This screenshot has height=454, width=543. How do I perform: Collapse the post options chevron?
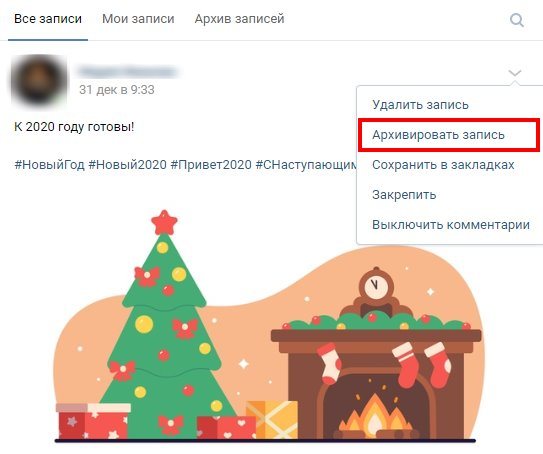515,73
